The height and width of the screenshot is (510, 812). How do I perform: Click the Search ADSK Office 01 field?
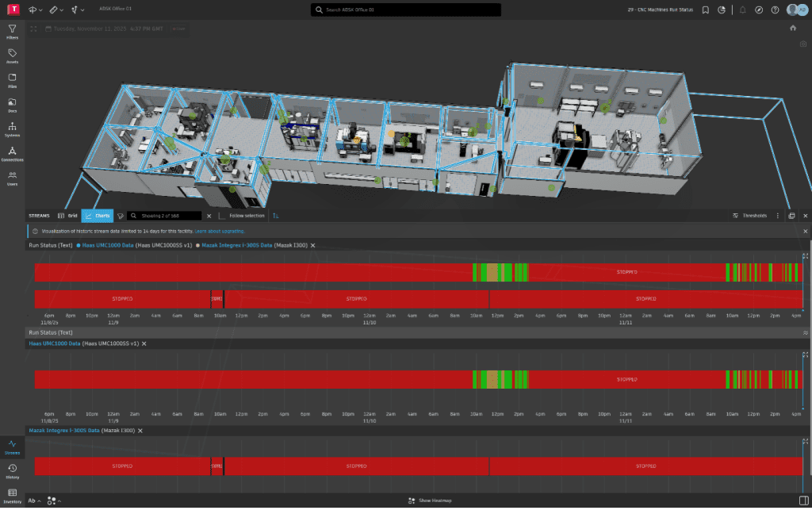point(405,10)
